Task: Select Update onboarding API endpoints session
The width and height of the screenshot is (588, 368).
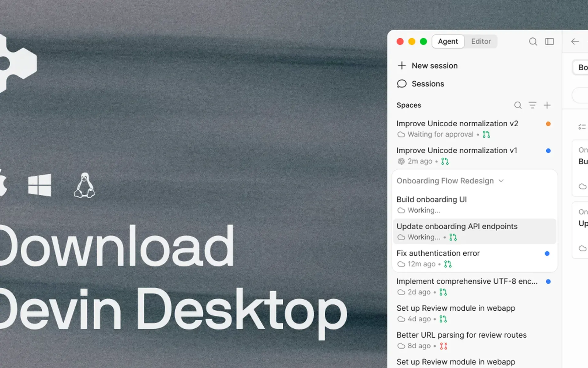Action: 474,232
